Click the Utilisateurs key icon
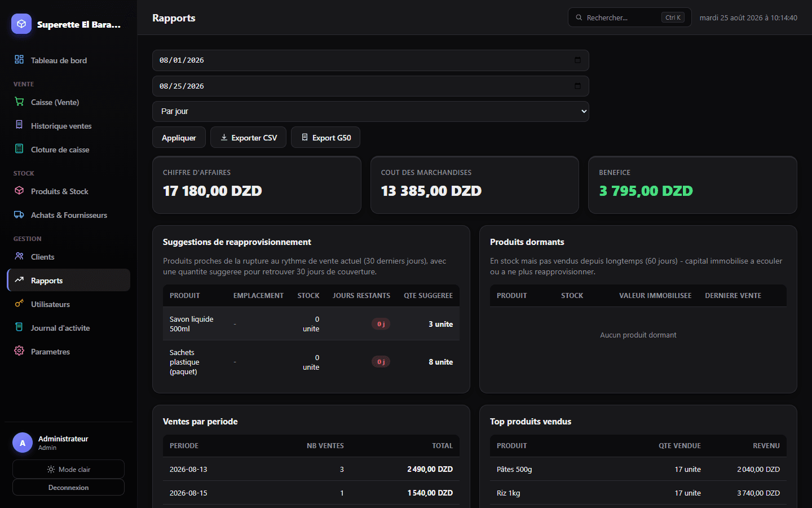Viewport: 812px width, 508px height. (19, 304)
